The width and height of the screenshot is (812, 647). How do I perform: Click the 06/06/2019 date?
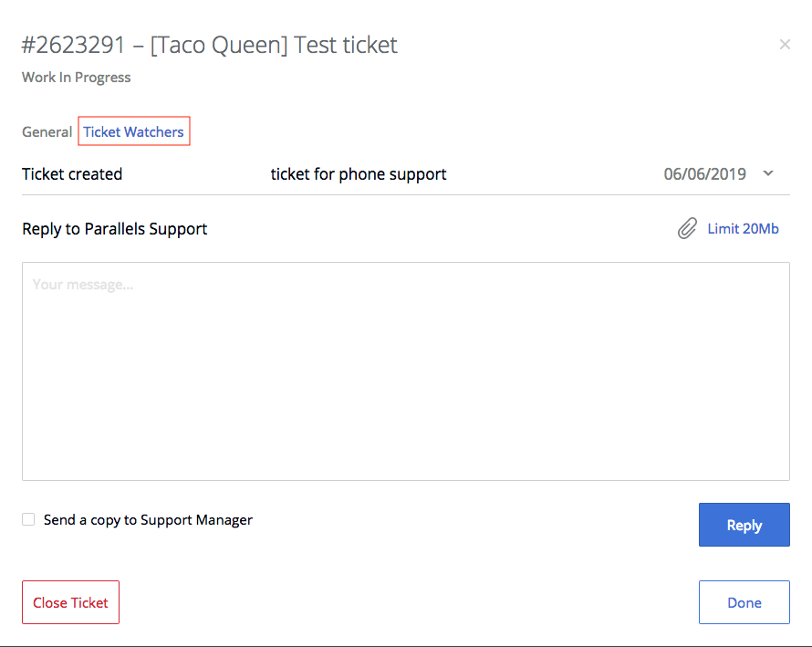click(704, 174)
